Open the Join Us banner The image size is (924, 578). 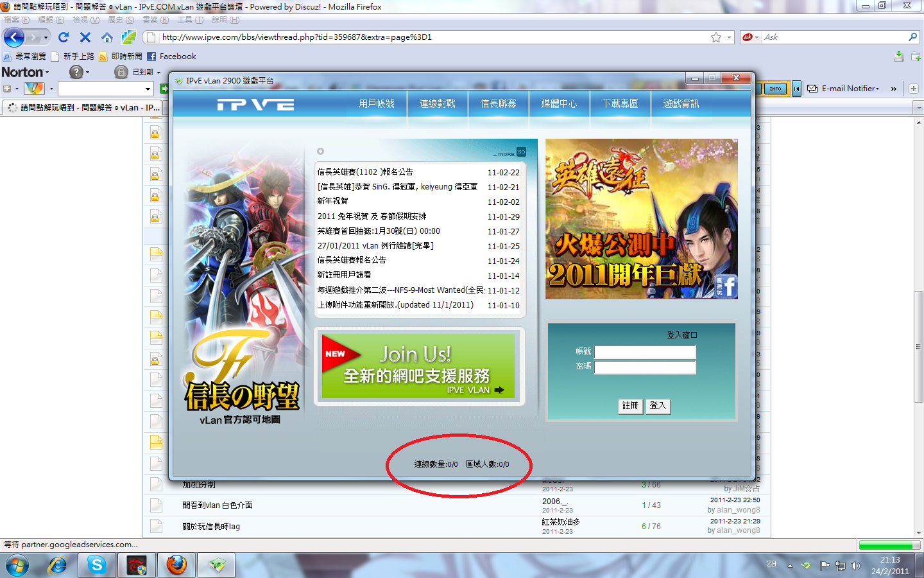tap(418, 366)
